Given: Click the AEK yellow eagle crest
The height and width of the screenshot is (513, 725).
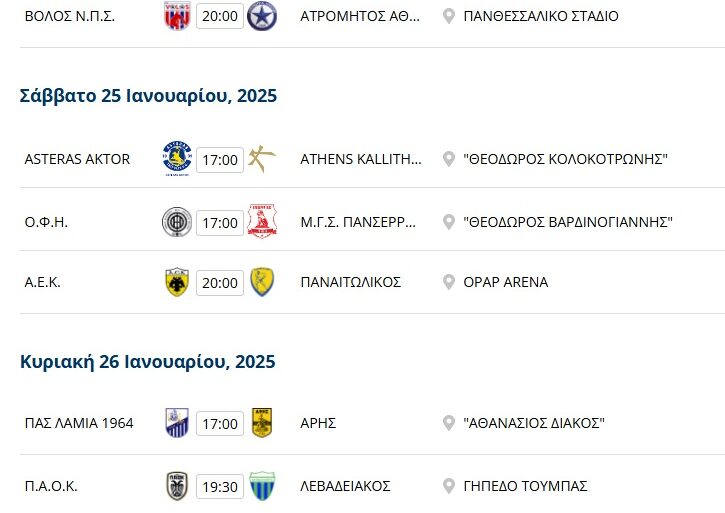Looking at the screenshot, I should coord(176,282).
